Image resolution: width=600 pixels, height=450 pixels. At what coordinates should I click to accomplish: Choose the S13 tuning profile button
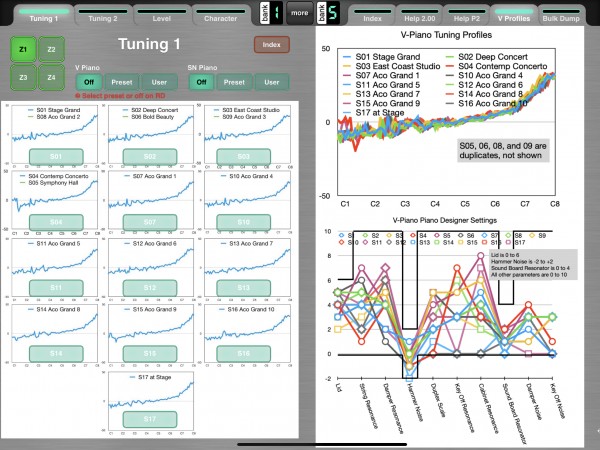click(244, 288)
